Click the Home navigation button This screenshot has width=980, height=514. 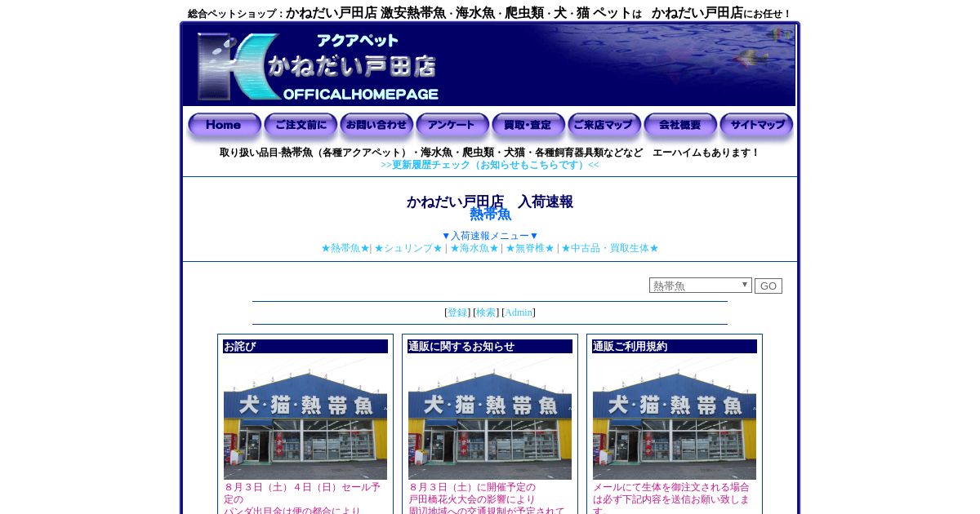coord(225,126)
